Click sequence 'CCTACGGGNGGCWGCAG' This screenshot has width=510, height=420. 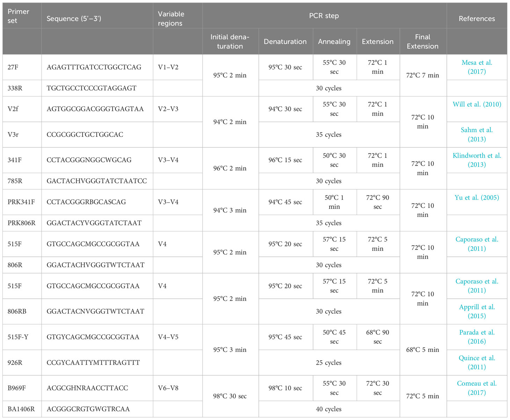coord(89,160)
